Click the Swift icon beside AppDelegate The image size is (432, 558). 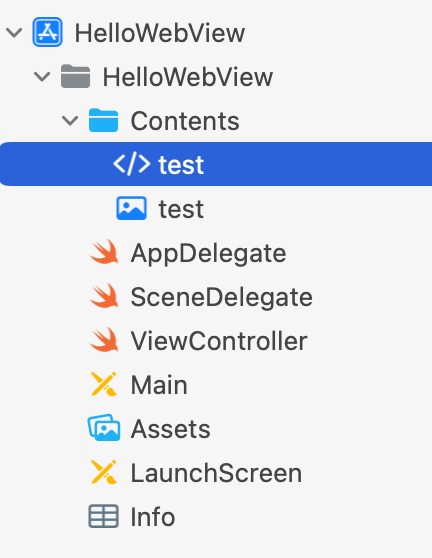point(104,252)
